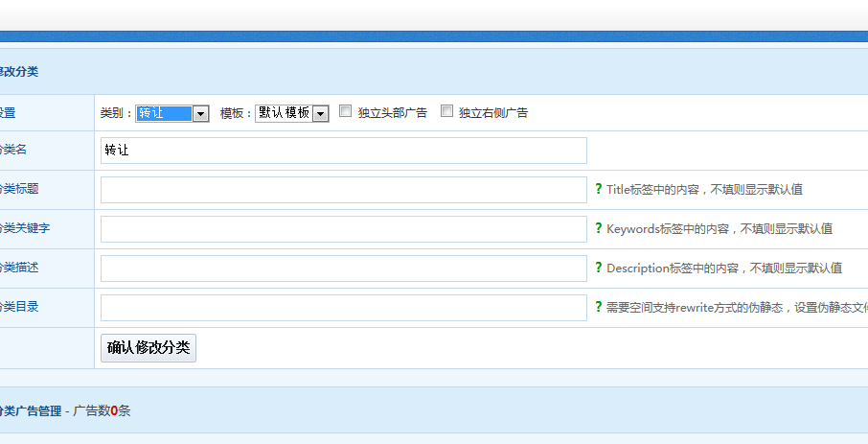Click the Description标签中的内容 hint text

[723, 269]
